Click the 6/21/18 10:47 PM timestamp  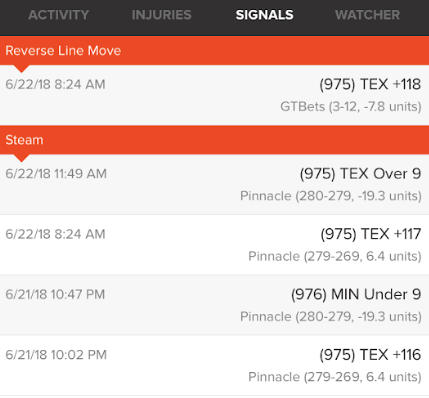coord(55,294)
